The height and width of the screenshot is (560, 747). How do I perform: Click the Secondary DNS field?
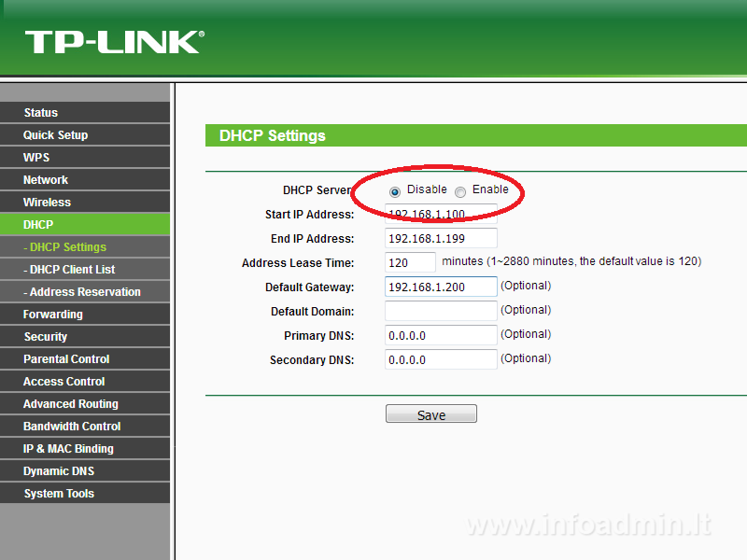[441, 359]
